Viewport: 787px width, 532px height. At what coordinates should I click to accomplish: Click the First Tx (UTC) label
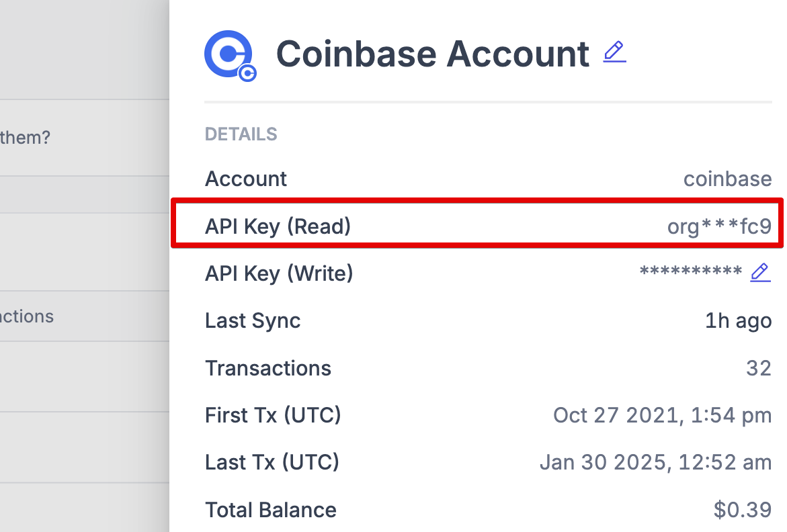point(273,415)
